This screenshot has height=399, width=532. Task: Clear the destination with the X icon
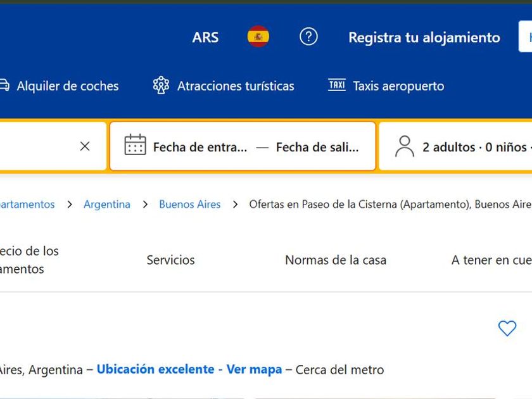[85, 146]
